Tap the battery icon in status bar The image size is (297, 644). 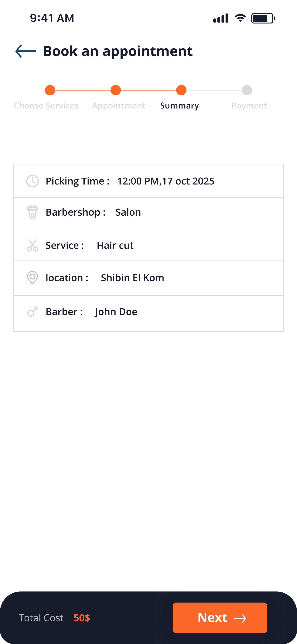263,18
